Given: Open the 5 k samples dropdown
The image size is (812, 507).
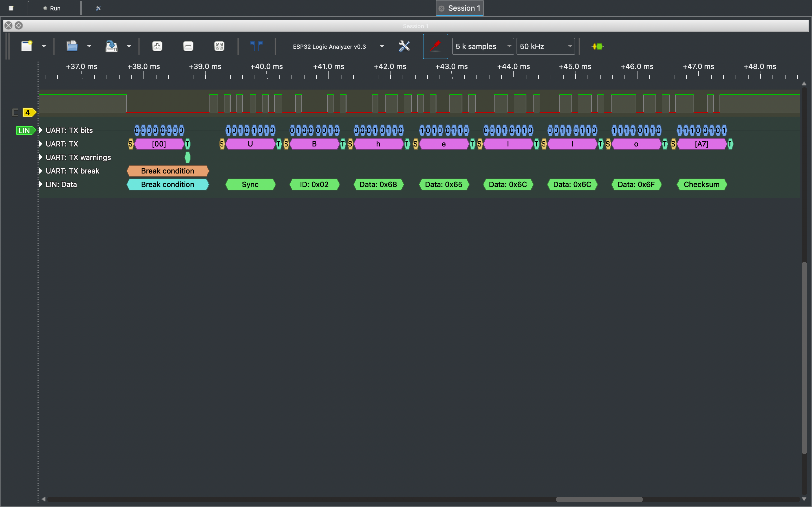Looking at the screenshot, I should [x=482, y=46].
